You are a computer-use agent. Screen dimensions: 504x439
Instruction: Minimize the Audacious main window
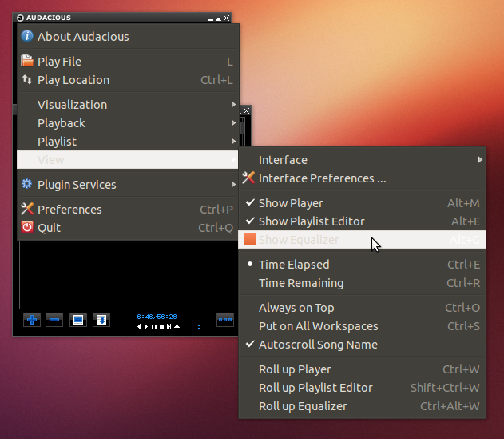coord(211,19)
